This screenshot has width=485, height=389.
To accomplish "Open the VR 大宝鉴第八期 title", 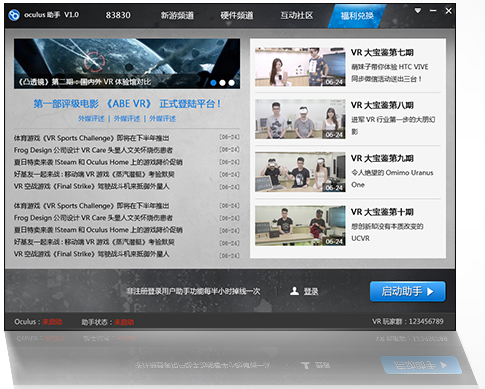I will coord(382,105).
